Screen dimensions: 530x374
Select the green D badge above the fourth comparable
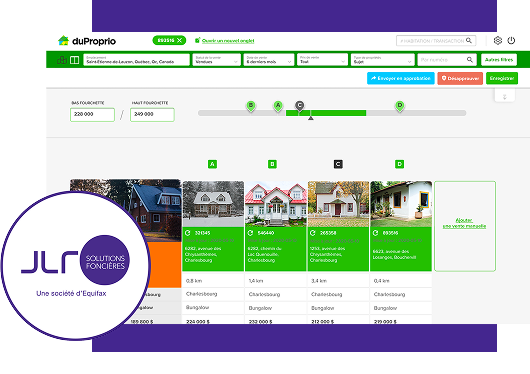click(x=400, y=164)
